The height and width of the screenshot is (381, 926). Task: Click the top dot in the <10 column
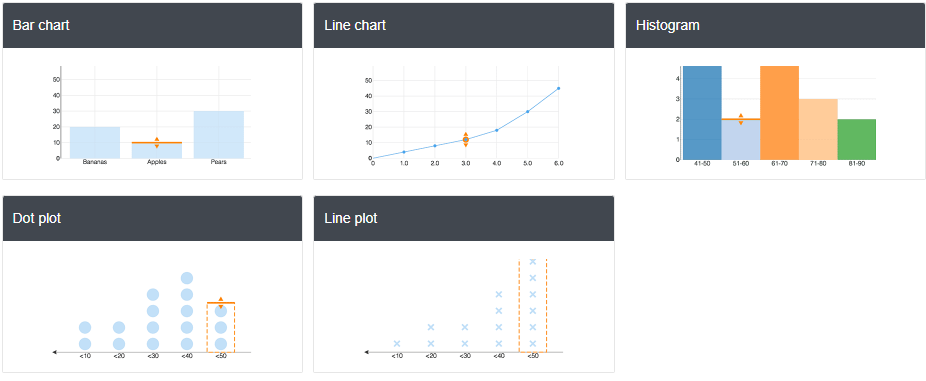point(85,327)
